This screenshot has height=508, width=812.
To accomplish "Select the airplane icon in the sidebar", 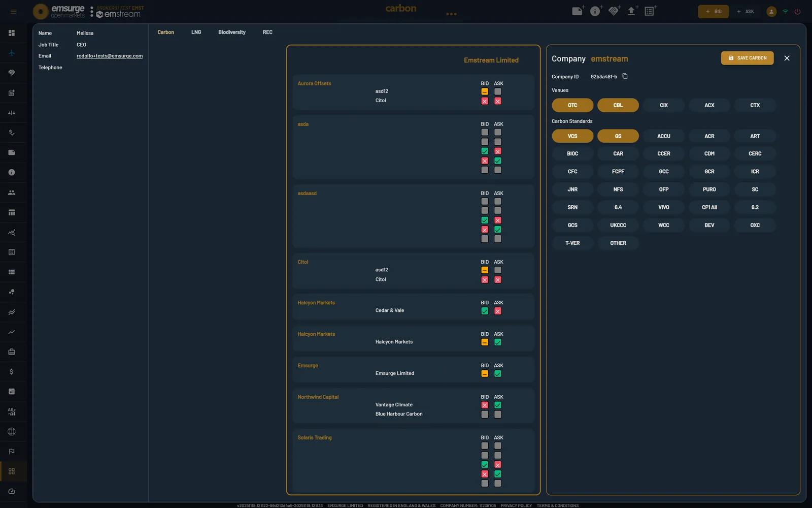I will coord(12,53).
